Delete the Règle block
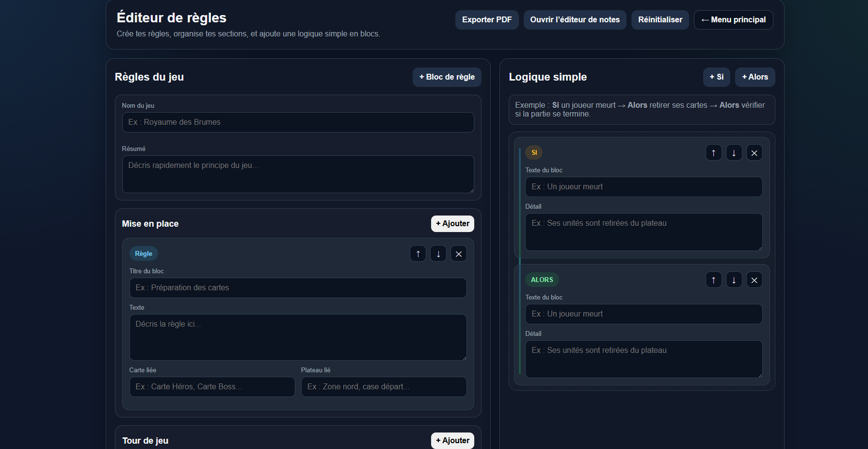 [x=459, y=253]
